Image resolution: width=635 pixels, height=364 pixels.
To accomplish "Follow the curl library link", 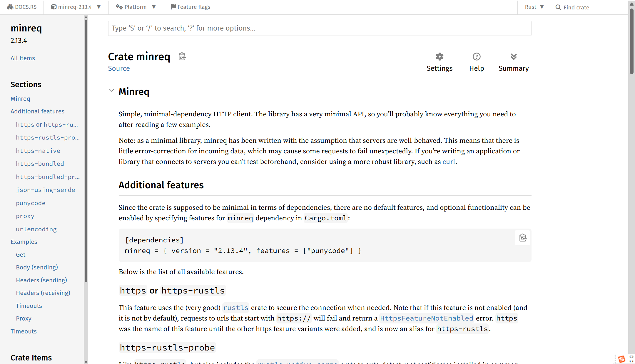I will click(x=449, y=162).
